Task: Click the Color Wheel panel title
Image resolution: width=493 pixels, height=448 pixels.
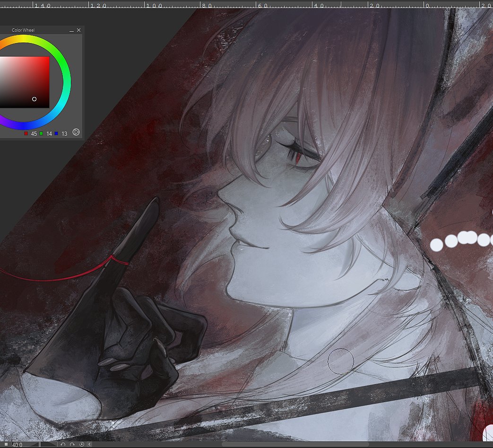Action: coord(23,30)
